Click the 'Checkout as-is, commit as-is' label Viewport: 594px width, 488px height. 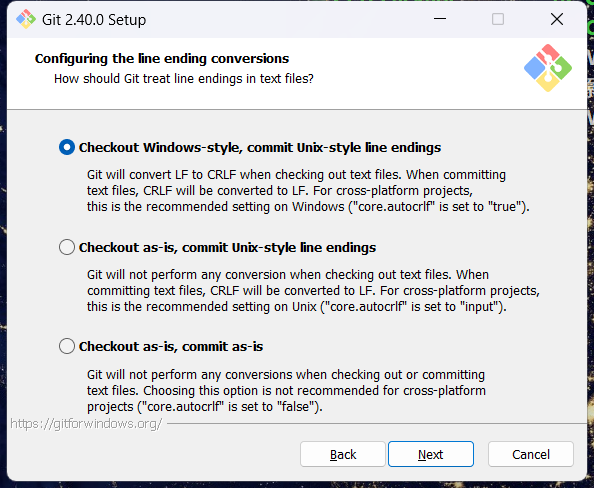point(171,347)
